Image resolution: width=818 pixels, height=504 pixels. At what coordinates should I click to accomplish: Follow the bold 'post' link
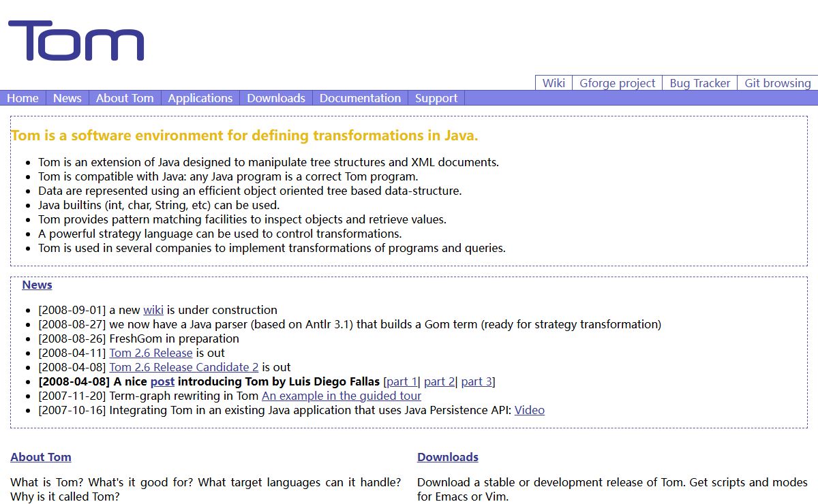pos(162,381)
